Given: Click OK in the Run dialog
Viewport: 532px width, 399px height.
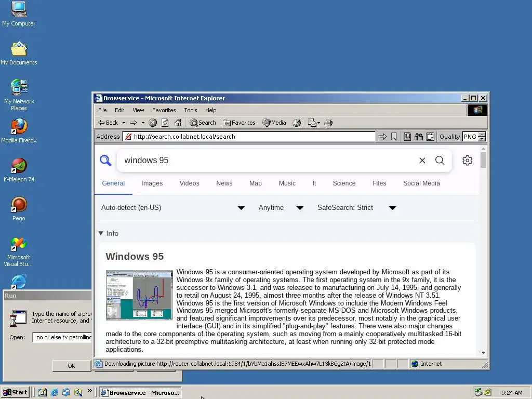Looking at the screenshot, I should tap(71, 366).
